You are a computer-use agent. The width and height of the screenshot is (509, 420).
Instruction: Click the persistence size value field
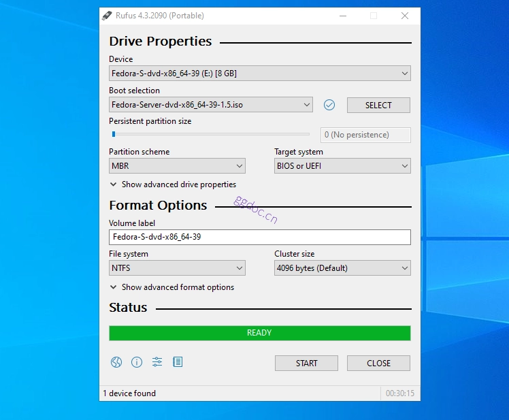pyautogui.click(x=365, y=135)
